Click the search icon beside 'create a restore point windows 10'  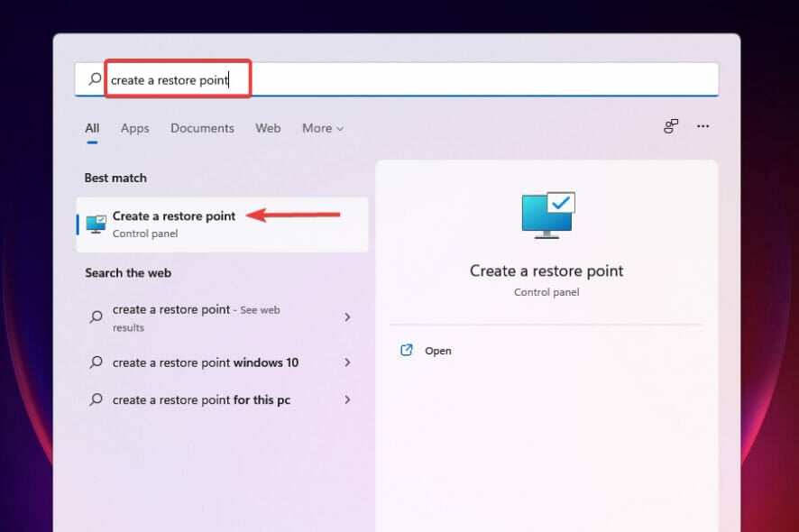click(x=95, y=362)
